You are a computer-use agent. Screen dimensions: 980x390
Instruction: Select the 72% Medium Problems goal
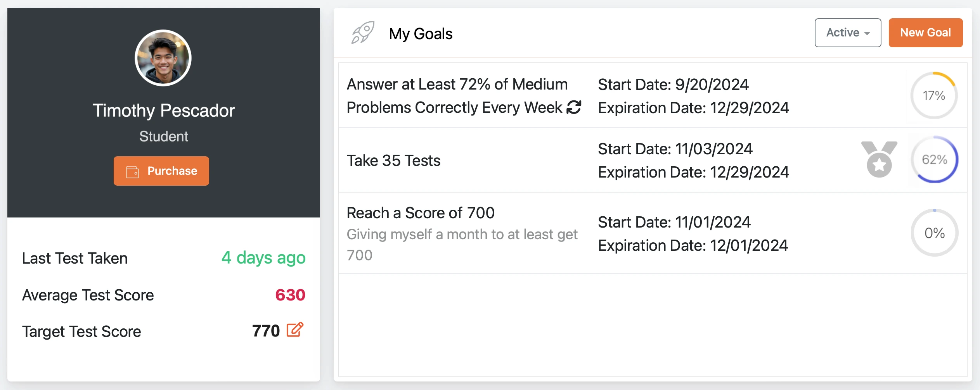457,95
